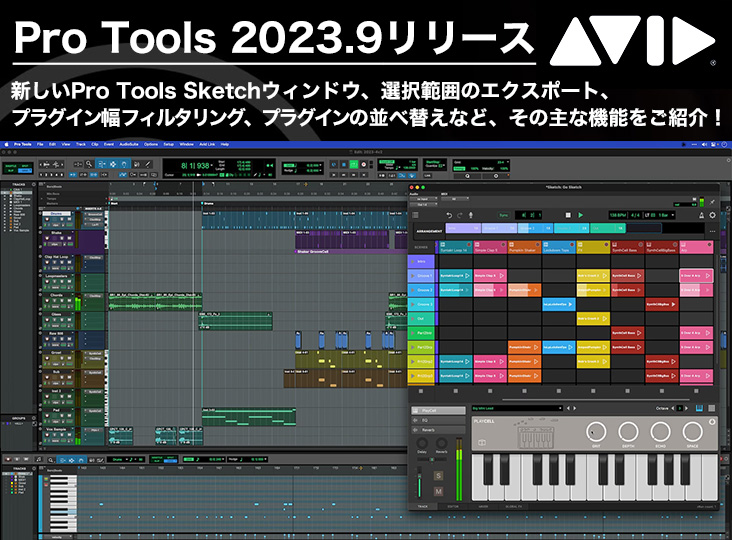The image size is (732, 540).
Task: Open the MIDI editor magnifier tool
Action: click(x=50, y=460)
